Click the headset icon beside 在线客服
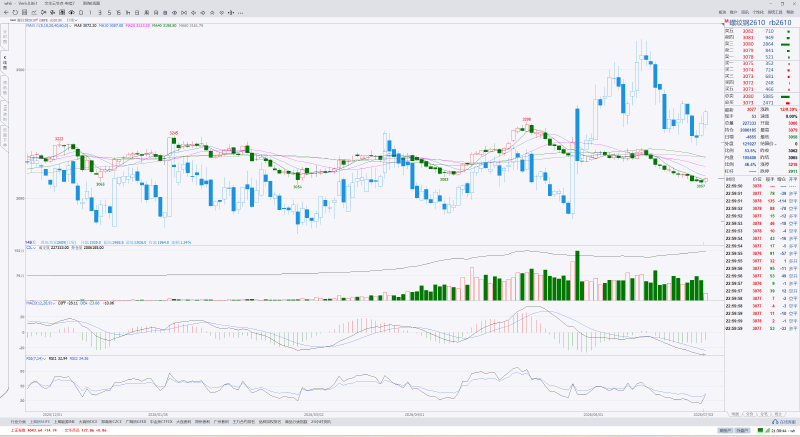The height and width of the screenshot is (437, 800). point(775,422)
